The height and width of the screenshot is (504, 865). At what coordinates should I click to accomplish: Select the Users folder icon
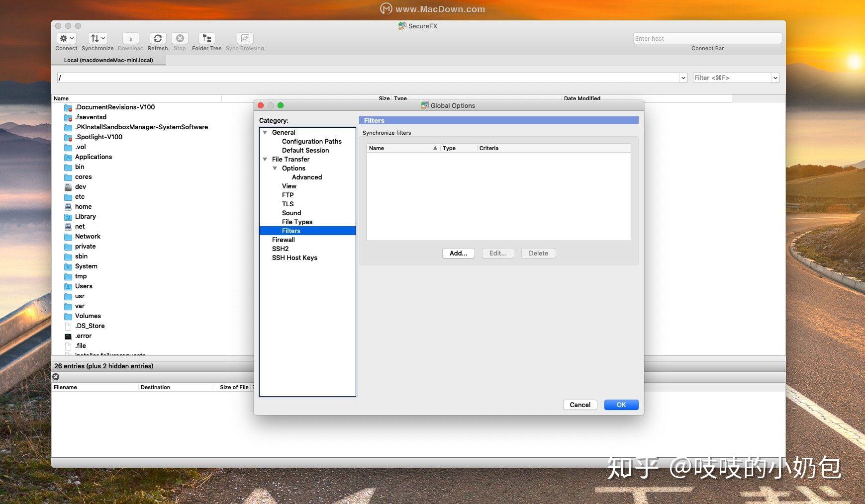(x=68, y=286)
